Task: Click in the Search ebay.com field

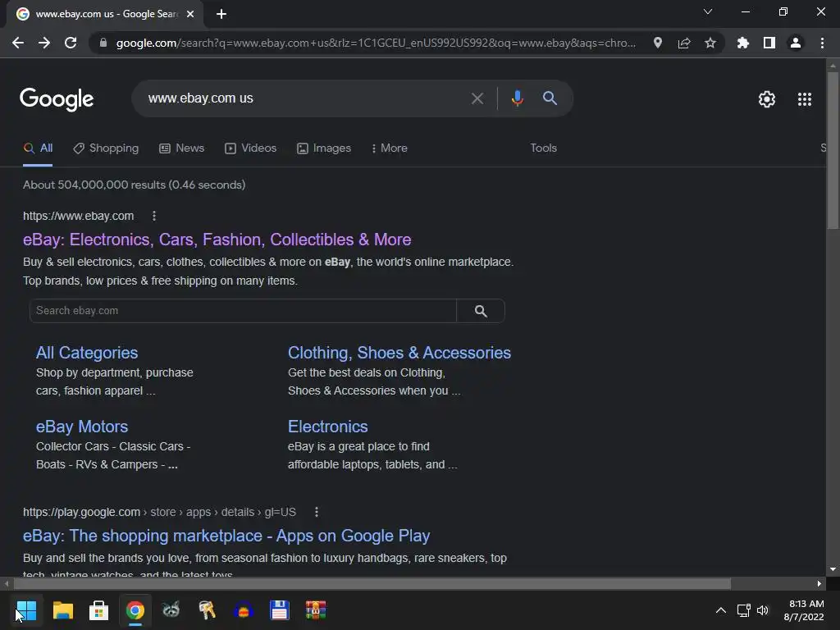Action: [243, 311]
